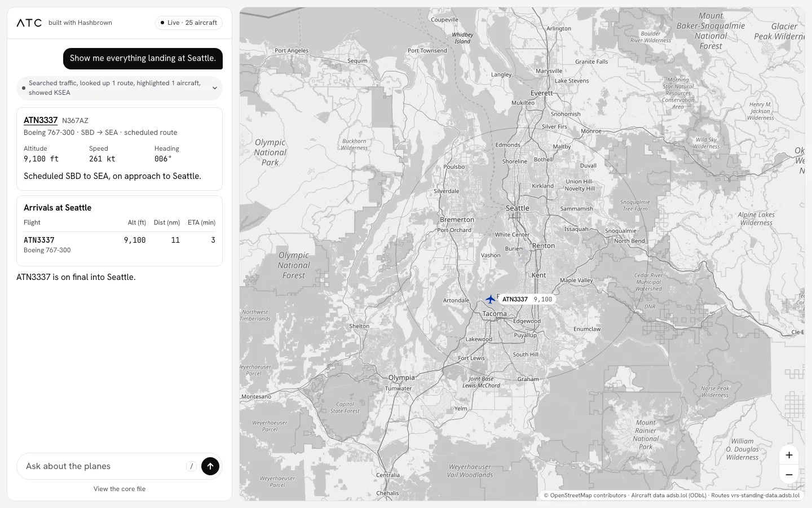
Task: Click the Altitude value 9,100 ft
Action: (x=41, y=159)
